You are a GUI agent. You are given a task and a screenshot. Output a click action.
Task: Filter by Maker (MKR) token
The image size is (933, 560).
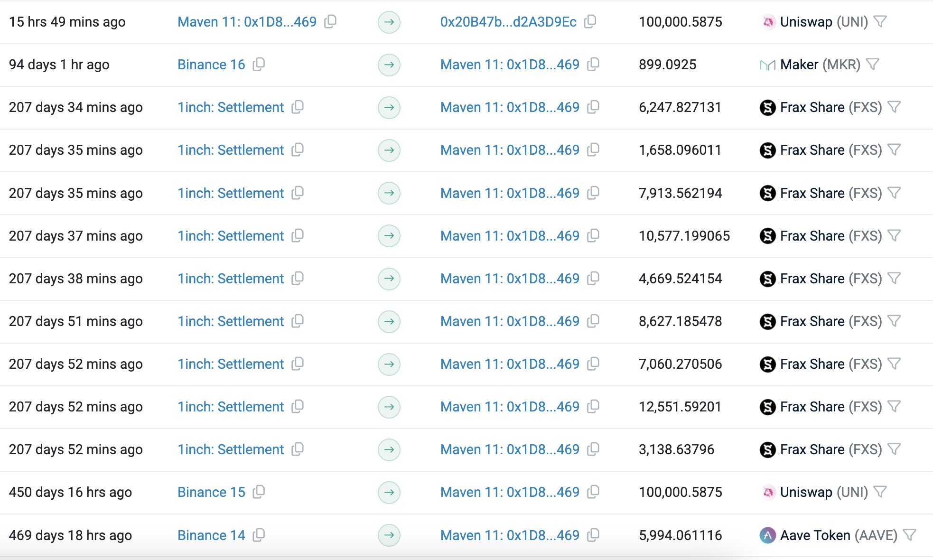873,65
